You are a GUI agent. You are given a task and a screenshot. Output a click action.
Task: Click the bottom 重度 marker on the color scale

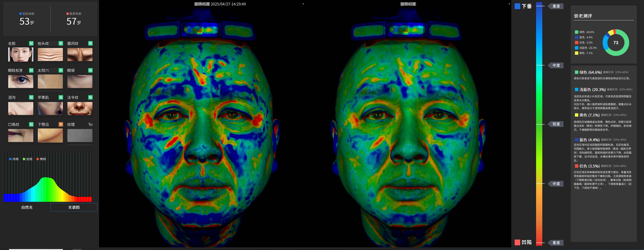pyautogui.click(x=556, y=243)
